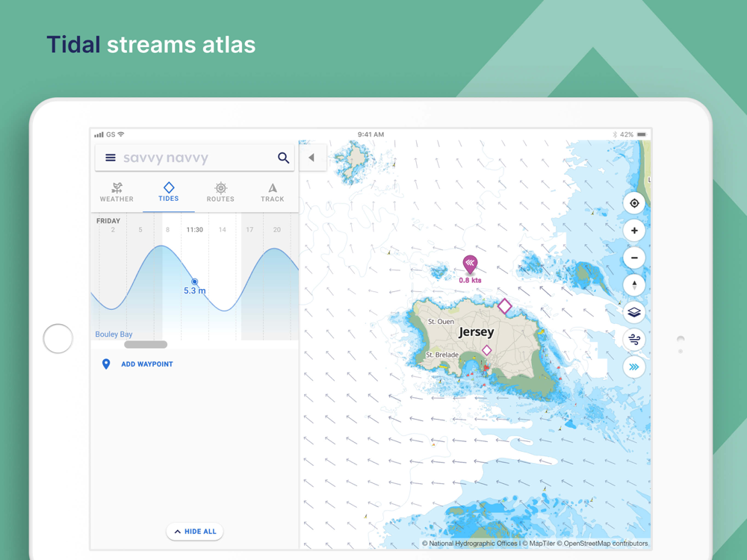Select the Tides tab
This screenshot has height=560, width=747.
169,193
